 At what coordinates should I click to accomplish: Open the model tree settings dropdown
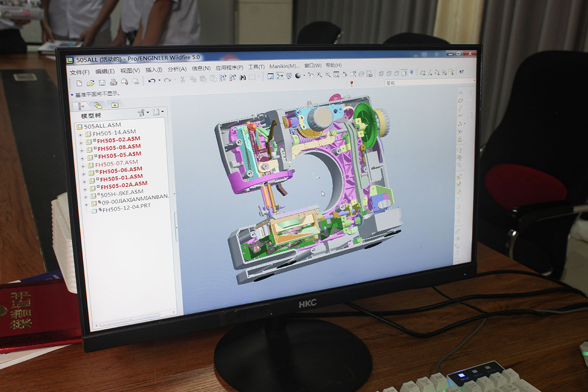click(158, 112)
